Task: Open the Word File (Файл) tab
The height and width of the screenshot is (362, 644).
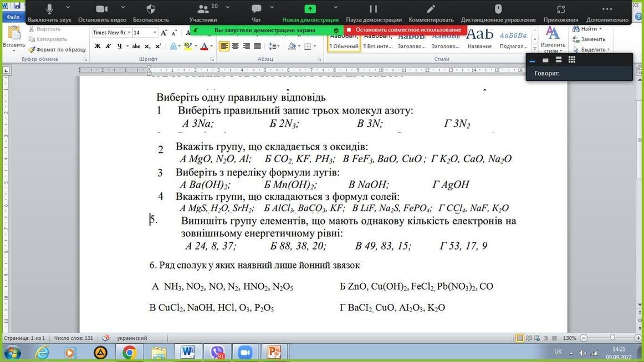Action: (x=13, y=17)
